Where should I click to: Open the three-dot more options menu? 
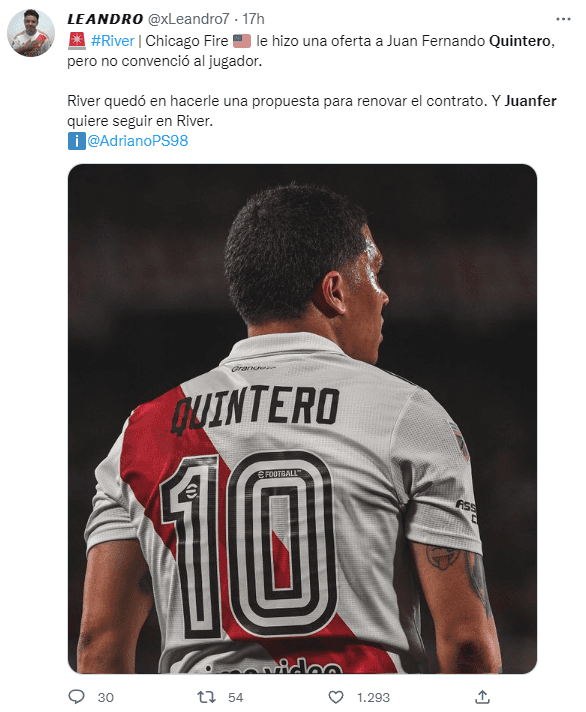tap(563, 19)
